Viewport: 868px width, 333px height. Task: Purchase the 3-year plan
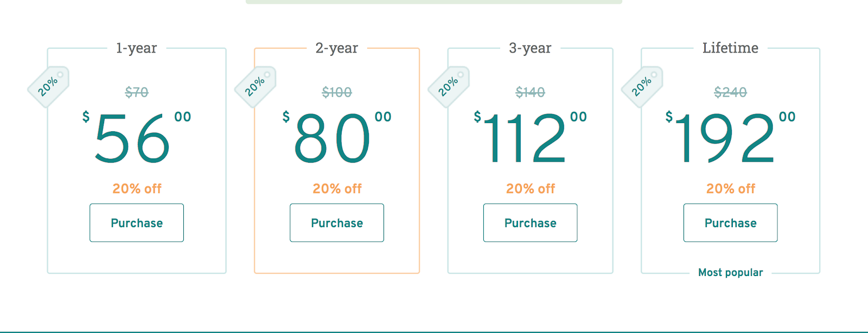tap(530, 223)
